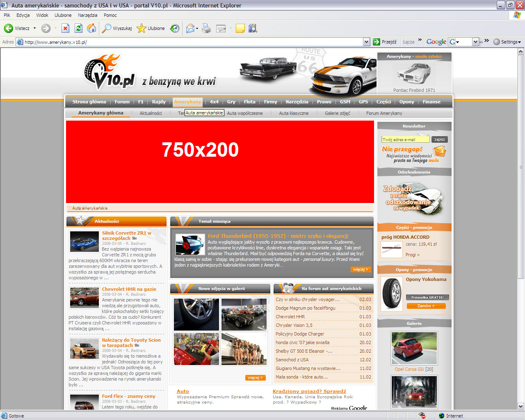The image size is (525, 420).
Task: Click the Settings gear in Google toolbar
Action: pos(497,42)
